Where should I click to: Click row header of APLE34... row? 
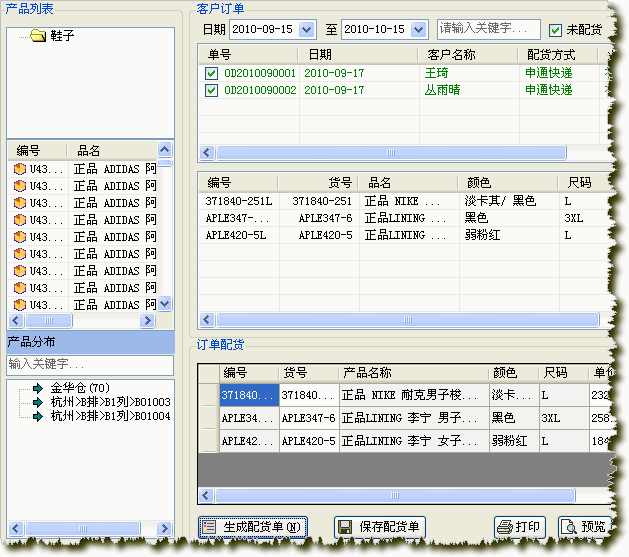pos(209,418)
